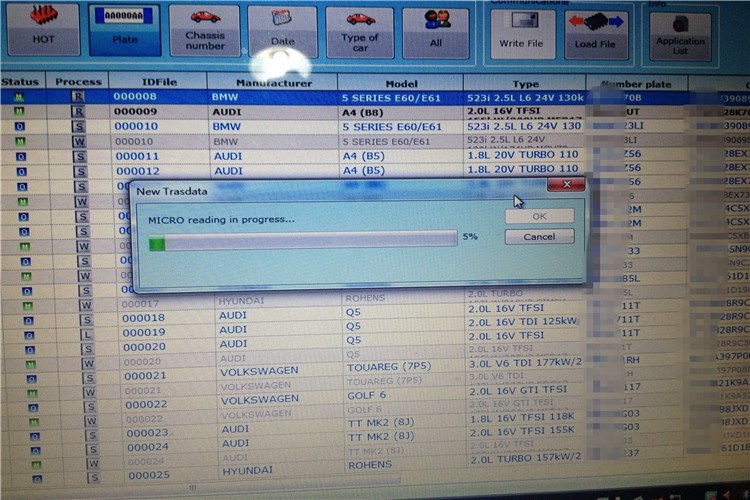Click the MICRO reading progress bar
The height and width of the screenshot is (500, 750).
click(x=302, y=239)
